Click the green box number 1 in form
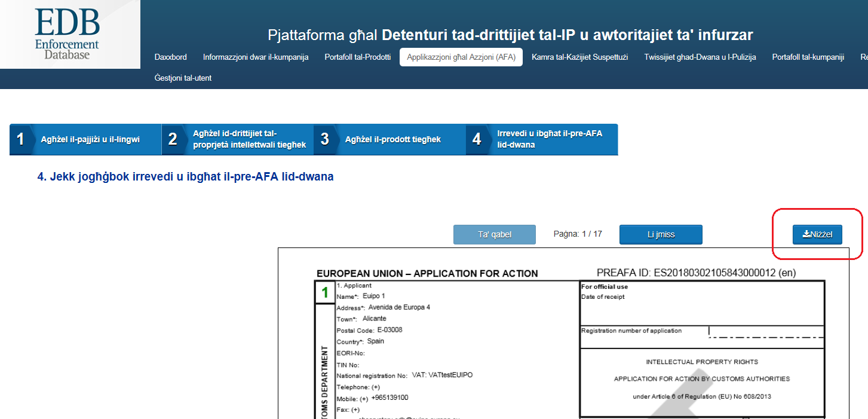The width and height of the screenshot is (868, 419). point(325,293)
